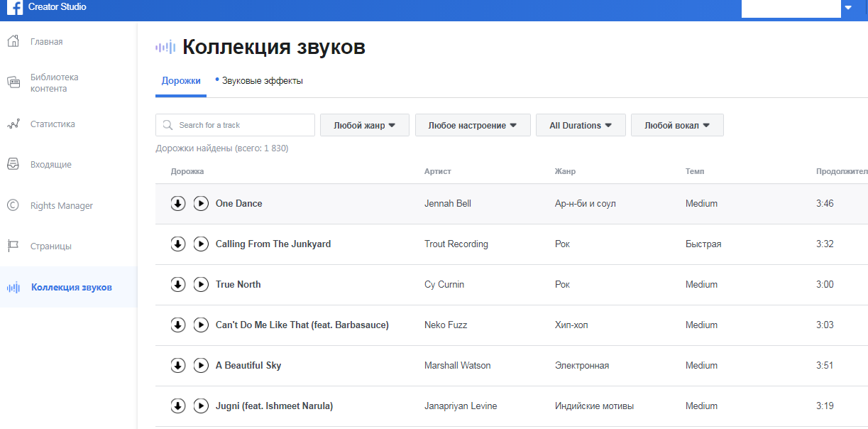Expand the Любое настроение dropdown
Image resolution: width=868 pixels, height=429 pixels.
click(473, 125)
